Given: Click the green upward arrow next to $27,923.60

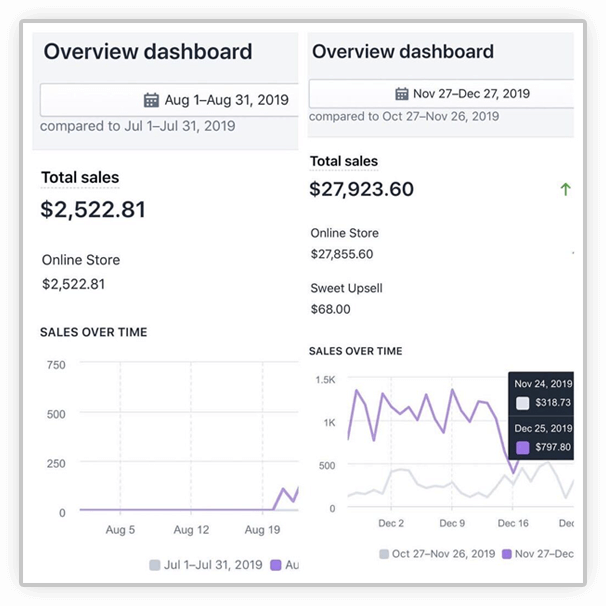Looking at the screenshot, I should pos(565,189).
